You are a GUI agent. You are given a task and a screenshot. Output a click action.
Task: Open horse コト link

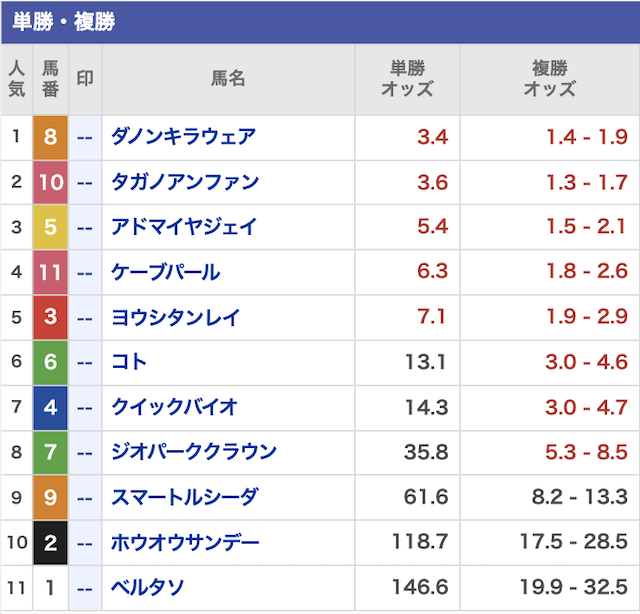coord(129,362)
